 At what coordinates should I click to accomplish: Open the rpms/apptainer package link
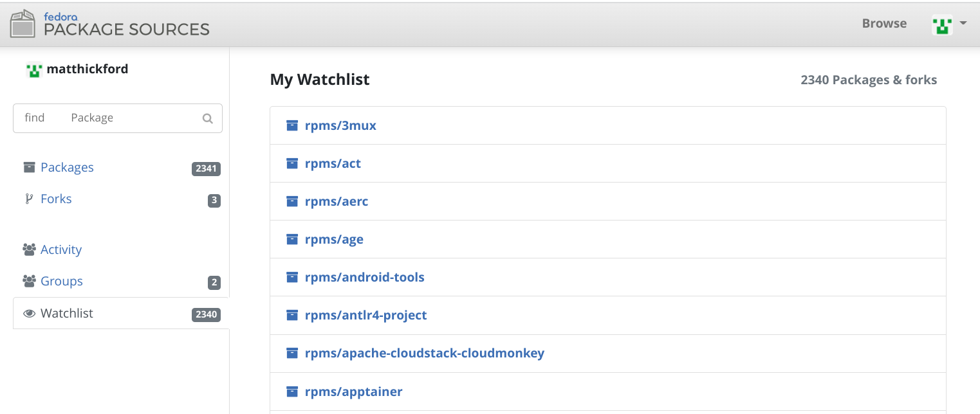[354, 392]
